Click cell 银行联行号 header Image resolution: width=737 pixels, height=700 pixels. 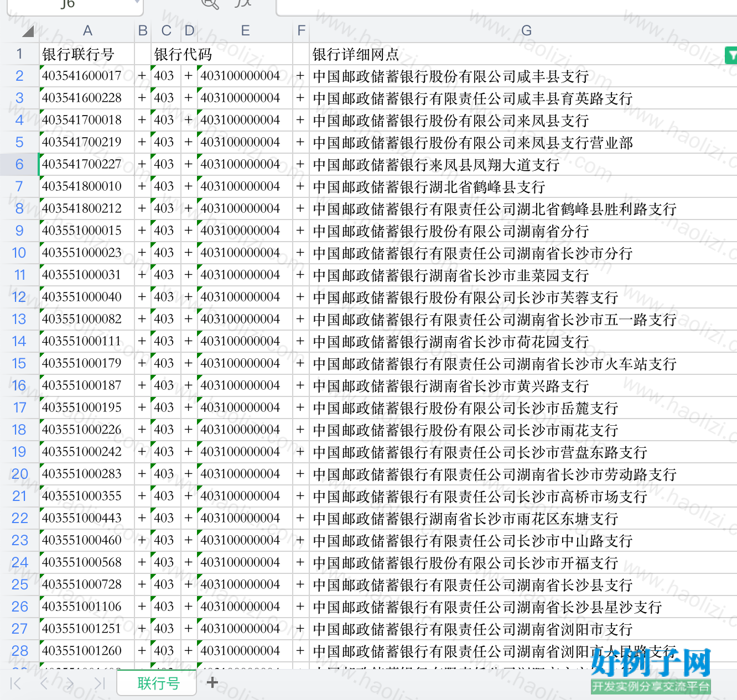[x=87, y=54]
